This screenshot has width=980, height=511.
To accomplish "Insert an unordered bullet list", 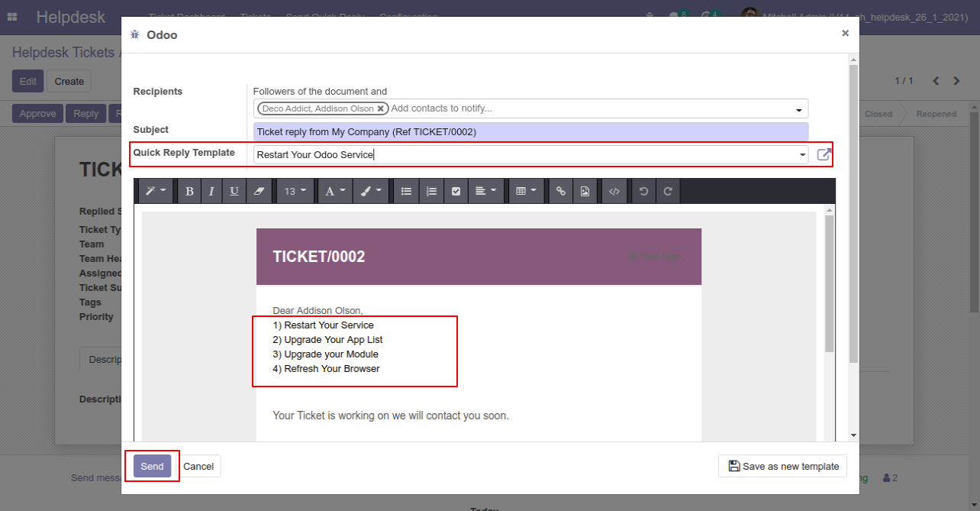I will [407, 192].
